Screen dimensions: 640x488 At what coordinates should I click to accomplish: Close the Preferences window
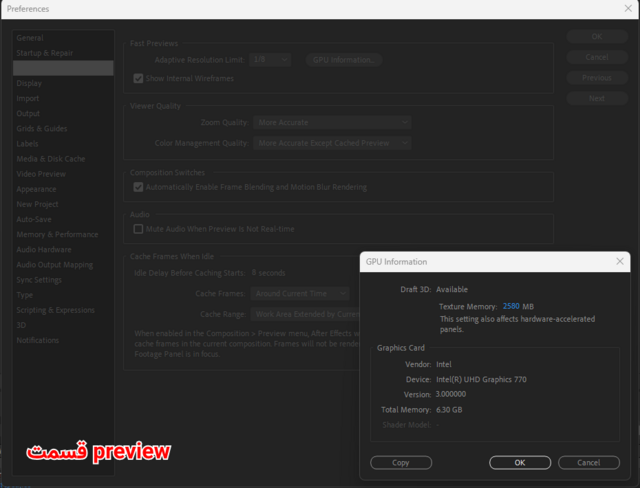pyautogui.click(x=627, y=9)
